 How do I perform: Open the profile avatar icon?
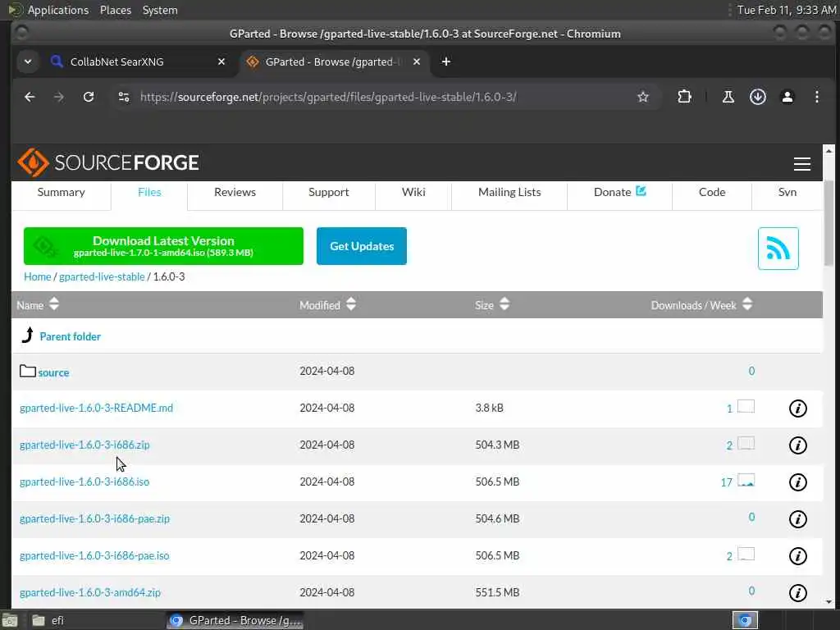(787, 97)
